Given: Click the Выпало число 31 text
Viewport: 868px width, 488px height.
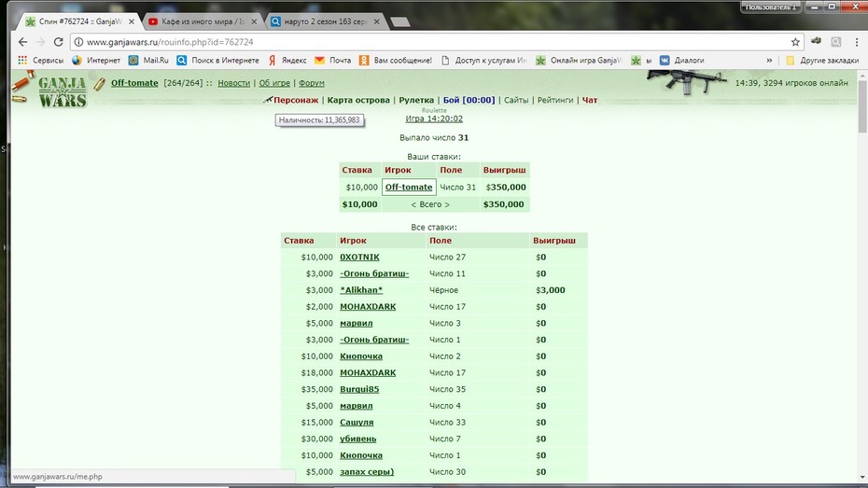Looking at the screenshot, I should (x=434, y=138).
